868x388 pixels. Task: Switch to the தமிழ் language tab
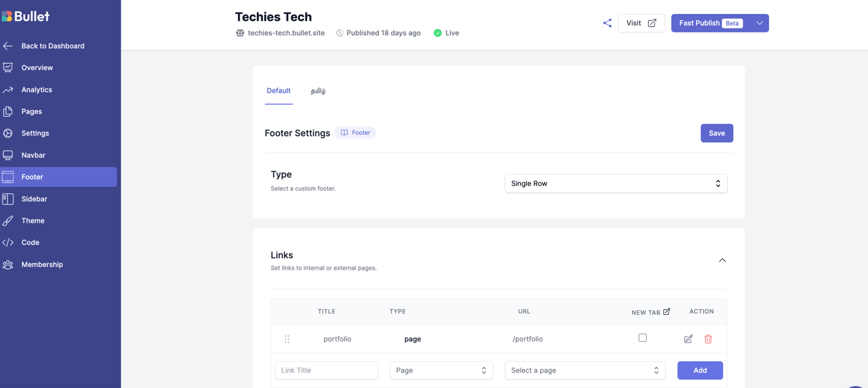(x=318, y=91)
